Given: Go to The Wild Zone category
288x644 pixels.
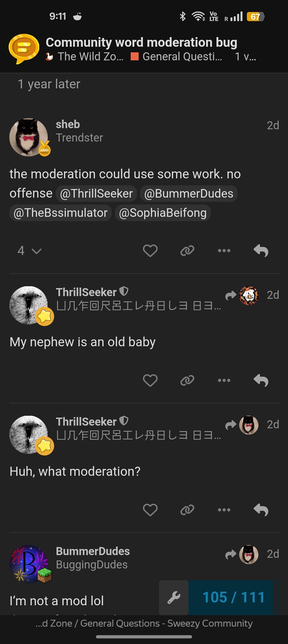Looking at the screenshot, I should coord(85,57).
